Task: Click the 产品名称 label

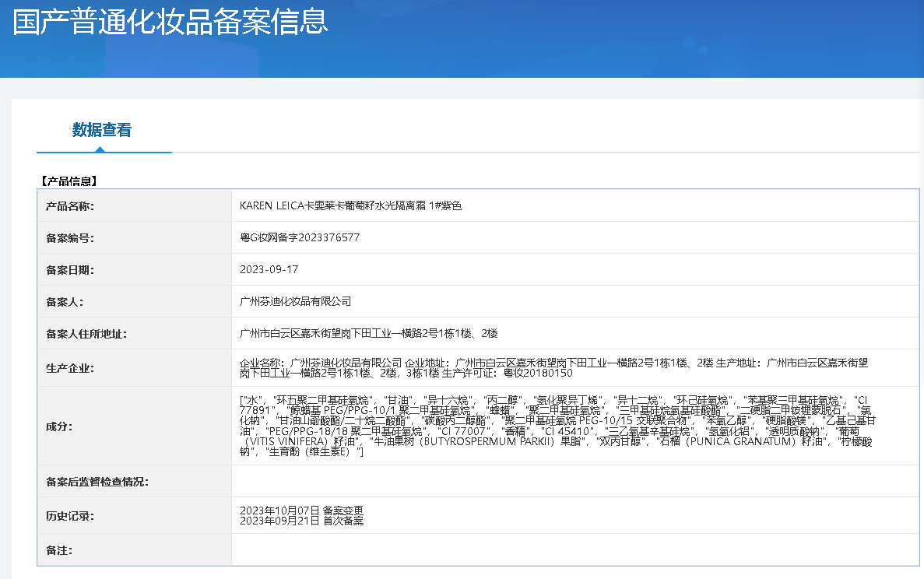Action: click(69, 206)
